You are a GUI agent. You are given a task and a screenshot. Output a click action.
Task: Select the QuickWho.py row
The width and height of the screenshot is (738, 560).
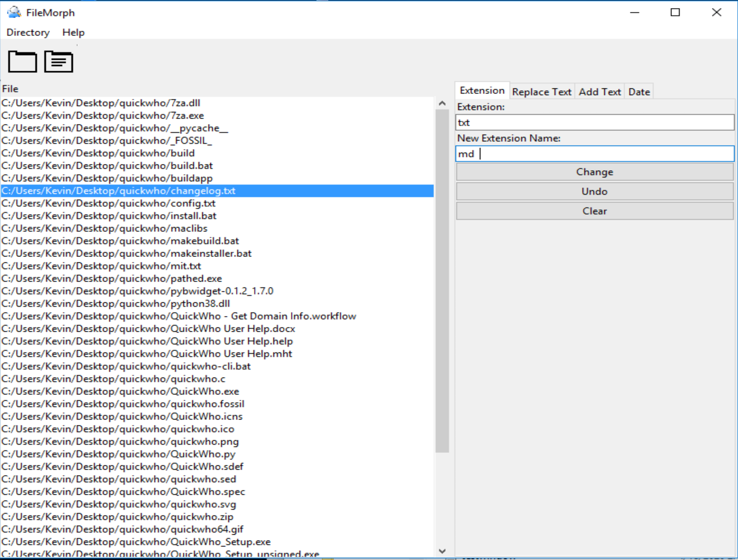pos(217,454)
